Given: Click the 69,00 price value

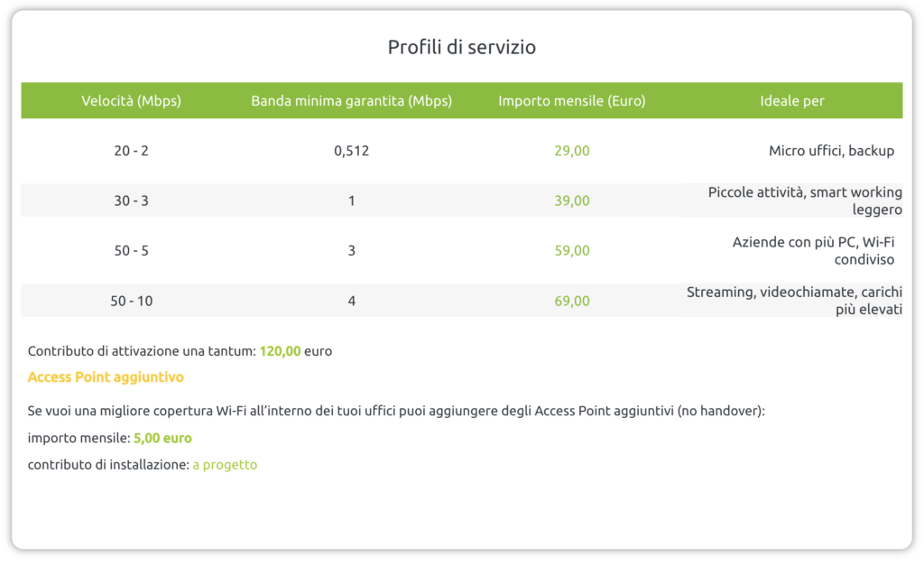Looking at the screenshot, I should click(x=572, y=301).
